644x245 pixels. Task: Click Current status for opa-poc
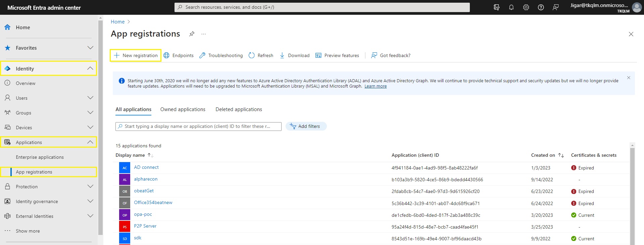click(583, 215)
